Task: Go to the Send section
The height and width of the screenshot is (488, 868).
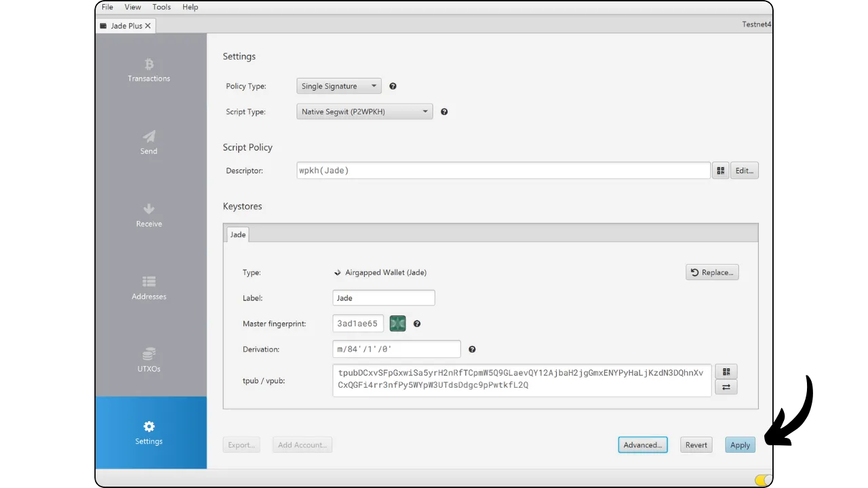Action: pos(149,143)
